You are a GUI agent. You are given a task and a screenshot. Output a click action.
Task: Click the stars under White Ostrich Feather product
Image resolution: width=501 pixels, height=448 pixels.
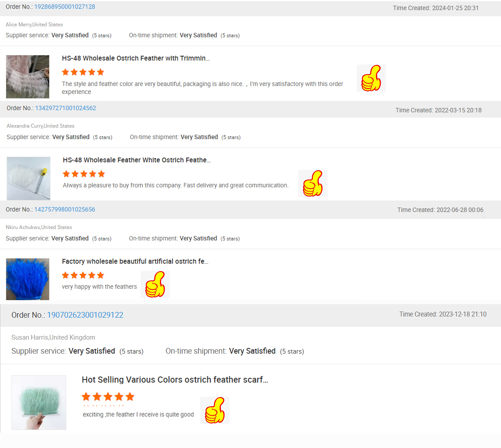click(84, 174)
